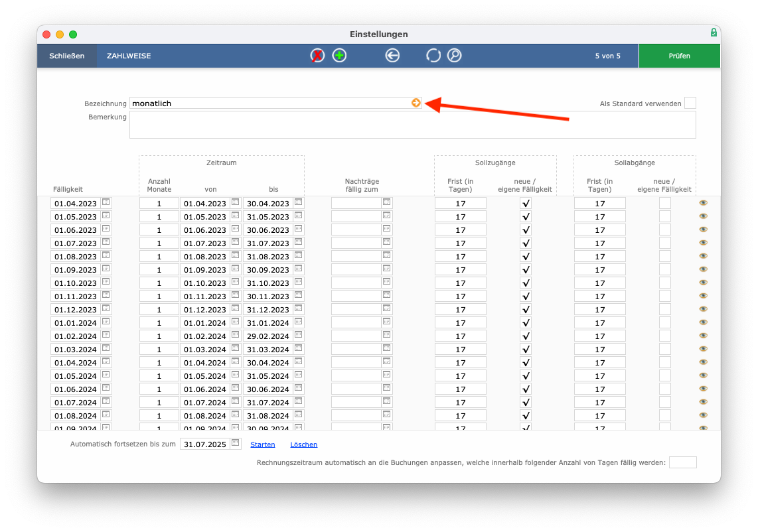Click the Schließen button
758x532 pixels.
pyautogui.click(x=67, y=56)
